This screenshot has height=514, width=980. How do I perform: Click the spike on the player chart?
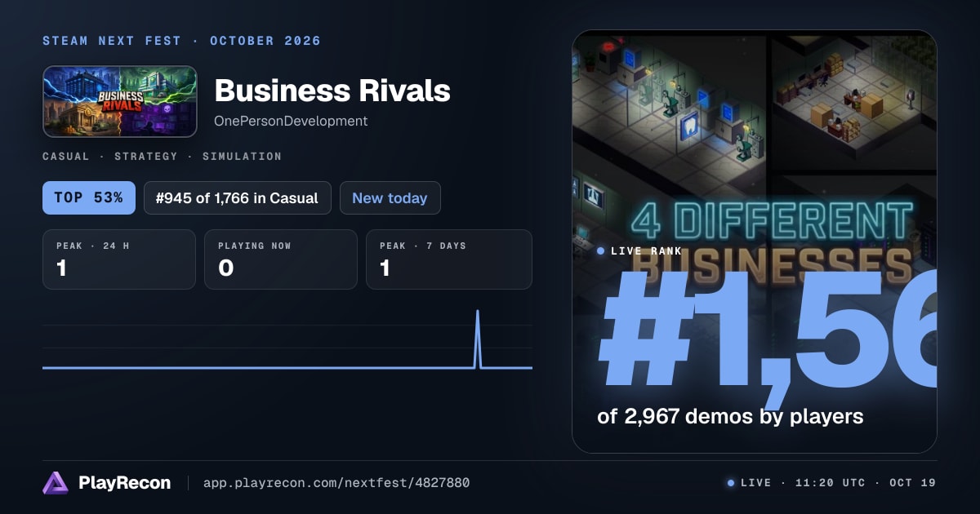pyautogui.click(x=478, y=339)
